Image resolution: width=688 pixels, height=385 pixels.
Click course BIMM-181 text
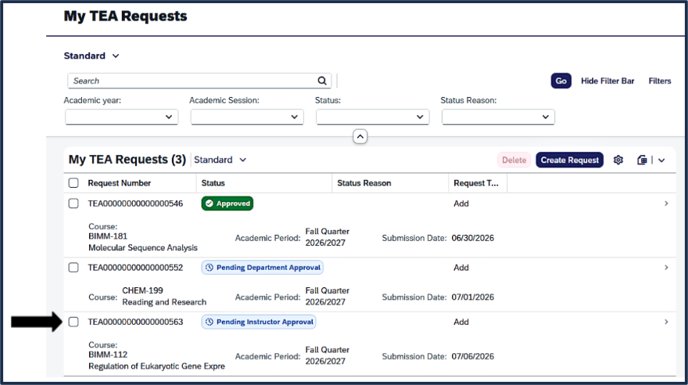pos(108,236)
